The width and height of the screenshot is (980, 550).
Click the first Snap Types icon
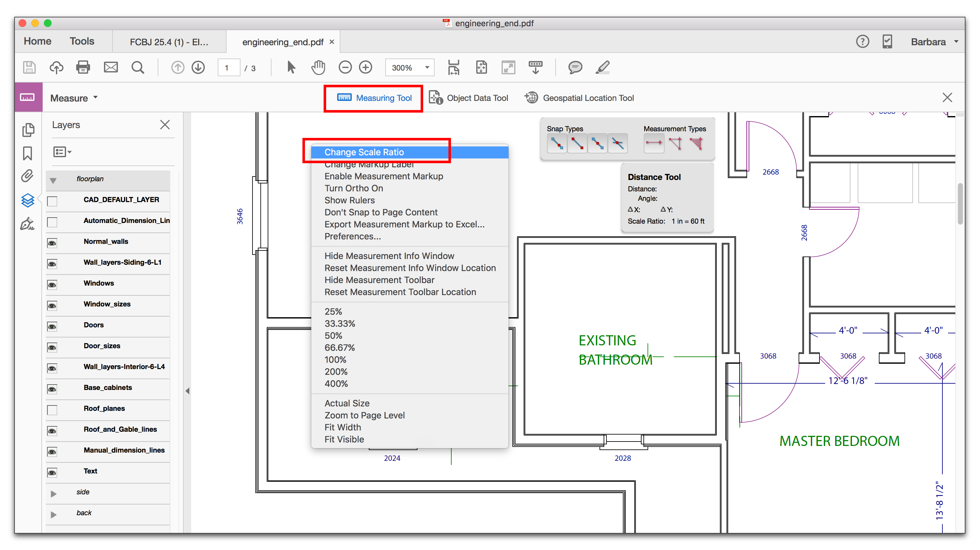557,144
